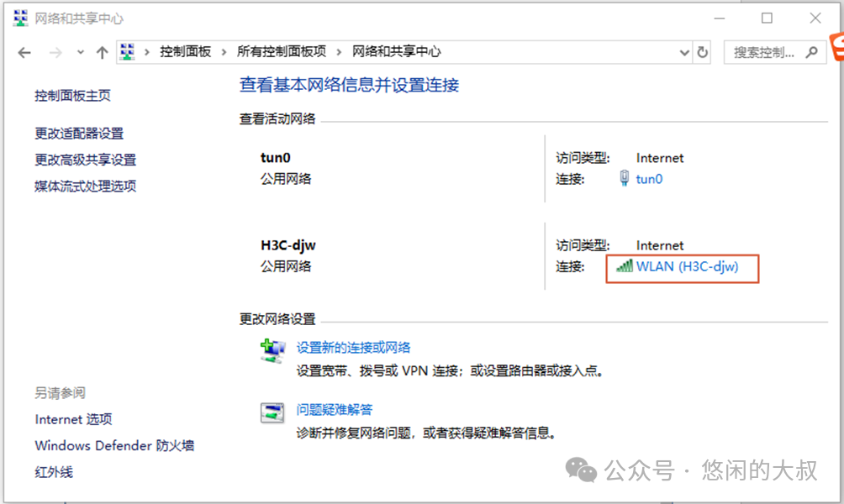Open 更改适配器设置
The height and width of the screenshot is (504, 844).
click(79, 133)
